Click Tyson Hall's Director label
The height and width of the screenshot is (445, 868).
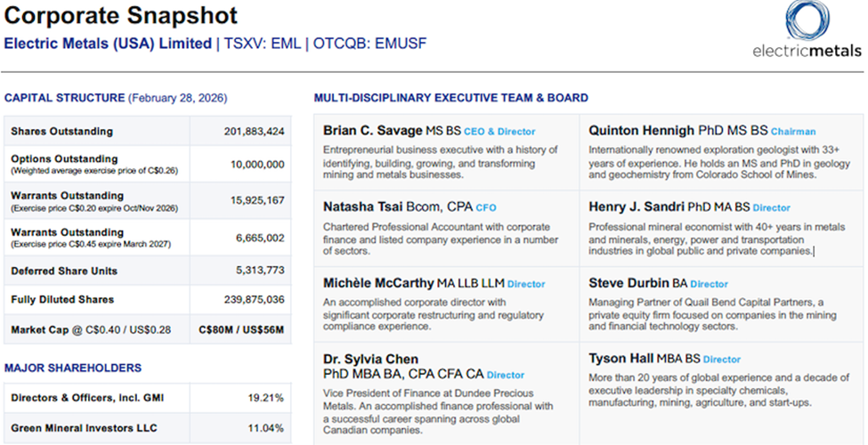pos(721,360)
